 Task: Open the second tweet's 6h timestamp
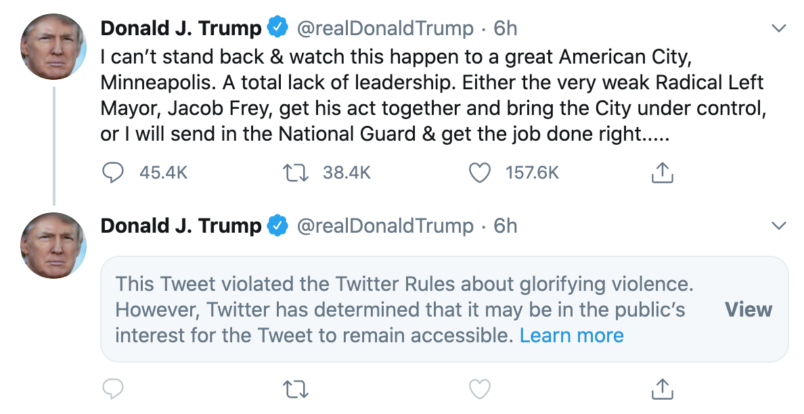(505, 226)
